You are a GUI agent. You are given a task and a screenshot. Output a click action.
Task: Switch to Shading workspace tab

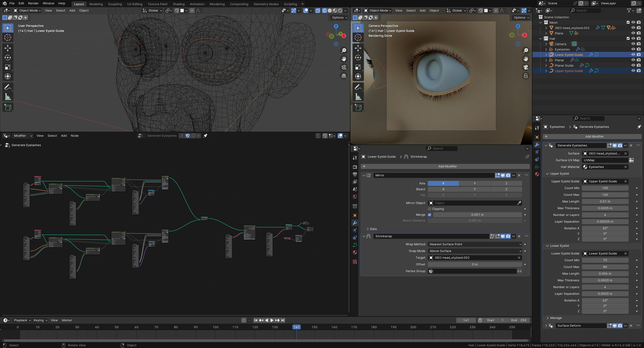coord(178,4)
